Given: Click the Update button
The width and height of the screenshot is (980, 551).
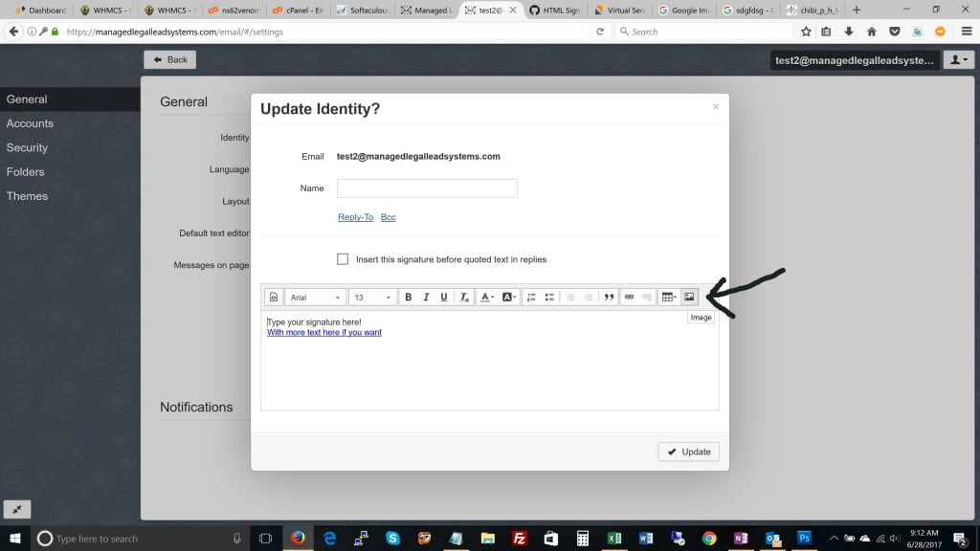Looking at the screenshot, I should [x=688, y=452].
